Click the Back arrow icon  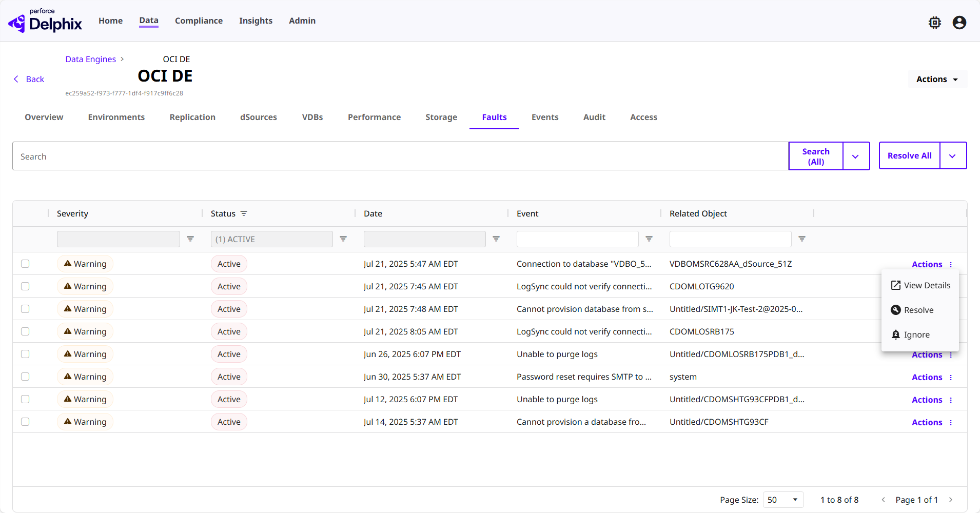[x=16, y=79]
